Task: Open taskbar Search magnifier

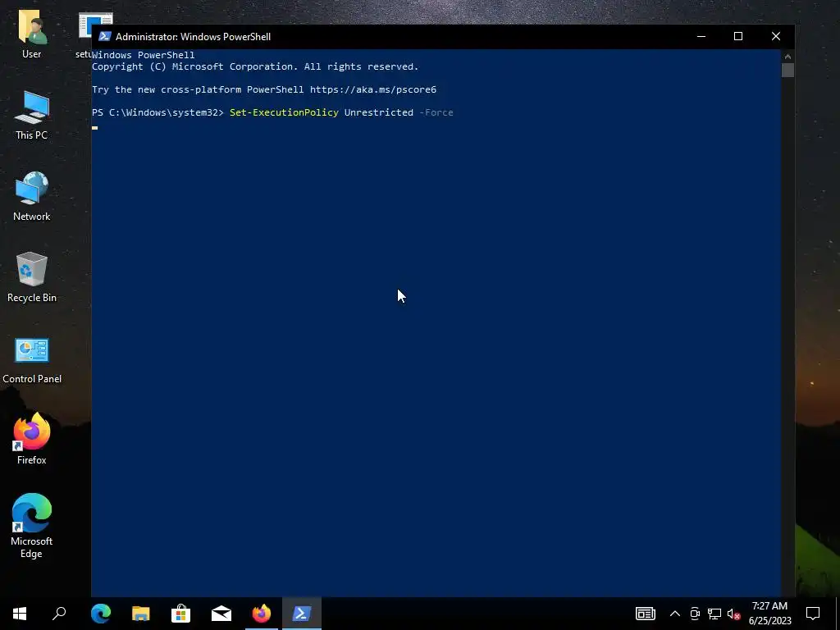Action: pyautogui.click(x=59, y=614)
